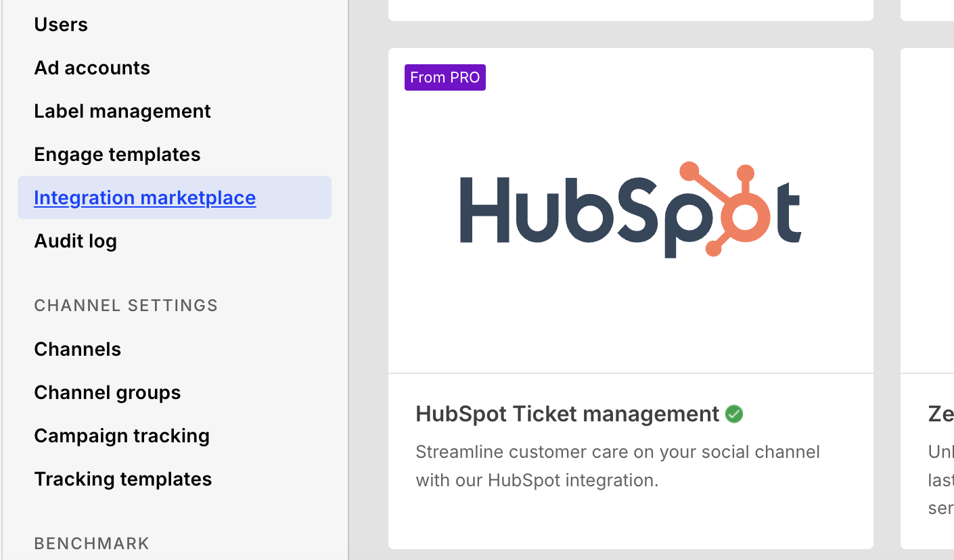Image resolution: width=954 pixels, height=560 pixels.
Task: Select Engage templates in sidebar
Action: (117, 154)
